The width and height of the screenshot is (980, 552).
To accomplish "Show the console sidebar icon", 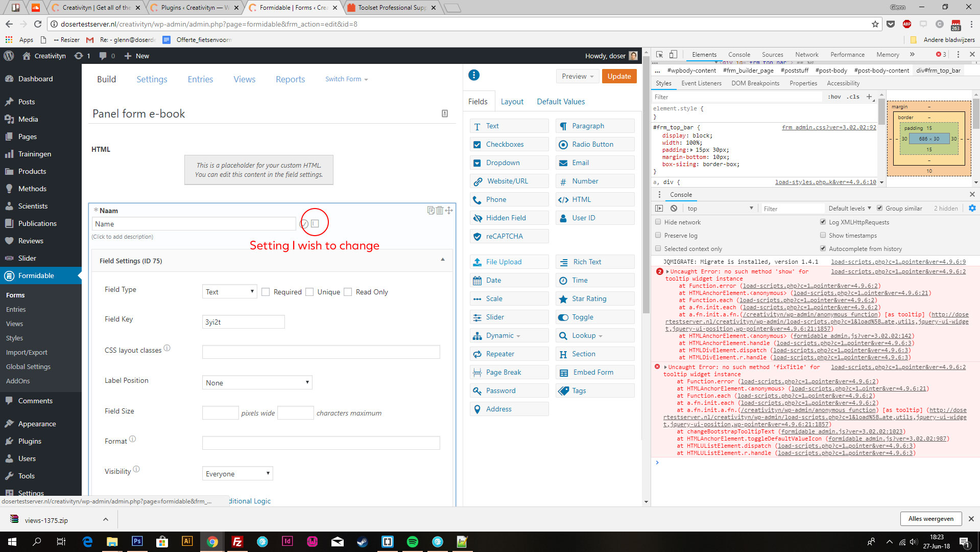I will [659, 209].
